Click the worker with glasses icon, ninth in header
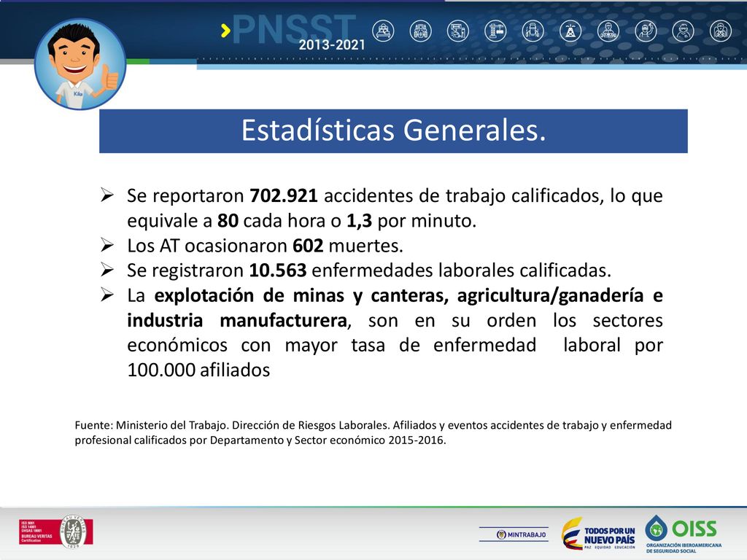This screenshot has height=560, width=747. 683,31
